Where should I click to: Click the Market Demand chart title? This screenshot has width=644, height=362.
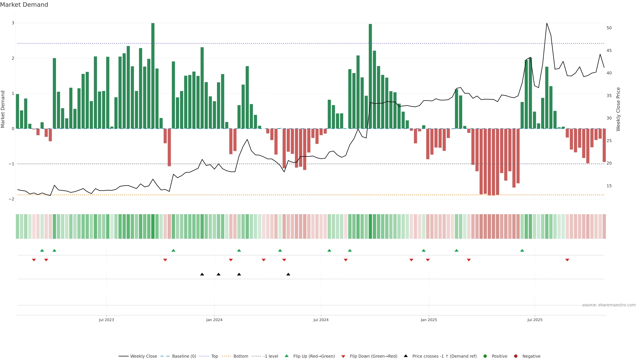24,5
